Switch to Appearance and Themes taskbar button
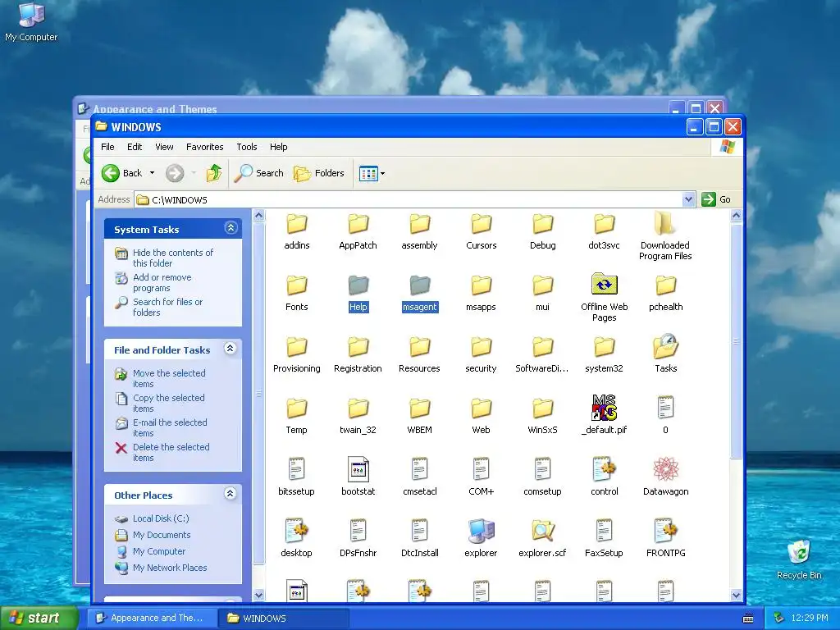 click(151, 618)
